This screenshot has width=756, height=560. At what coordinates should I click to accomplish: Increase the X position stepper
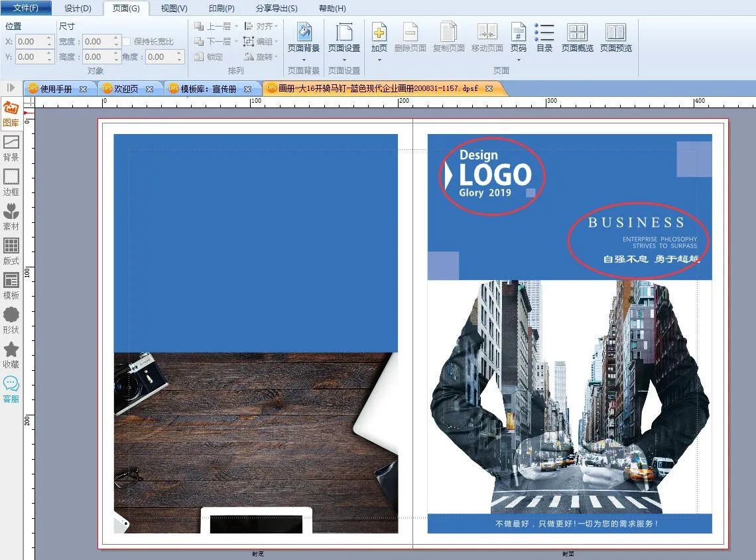(49, 38)
